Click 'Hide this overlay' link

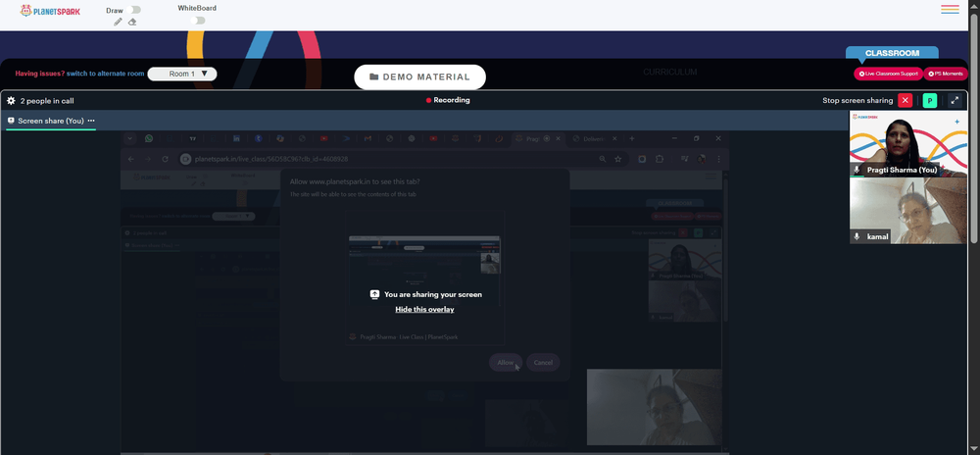424,309
